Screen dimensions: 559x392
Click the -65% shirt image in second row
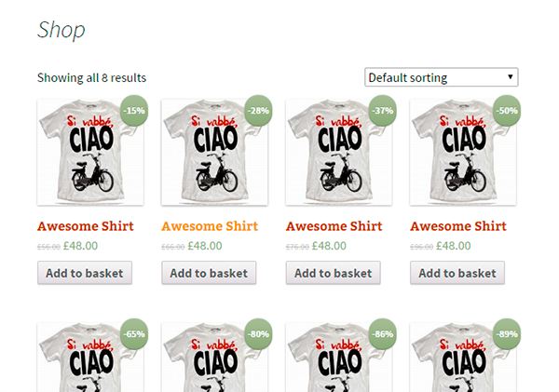(84, 363)
